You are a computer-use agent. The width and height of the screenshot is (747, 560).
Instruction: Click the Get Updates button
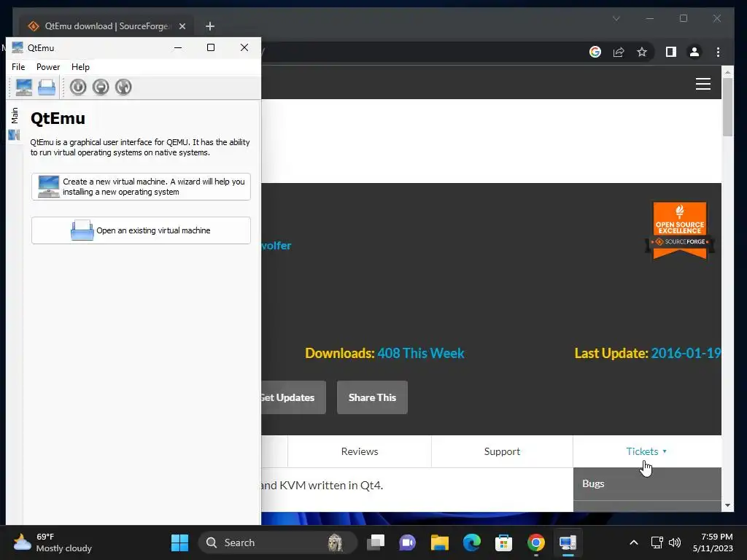tap(293, 397)
